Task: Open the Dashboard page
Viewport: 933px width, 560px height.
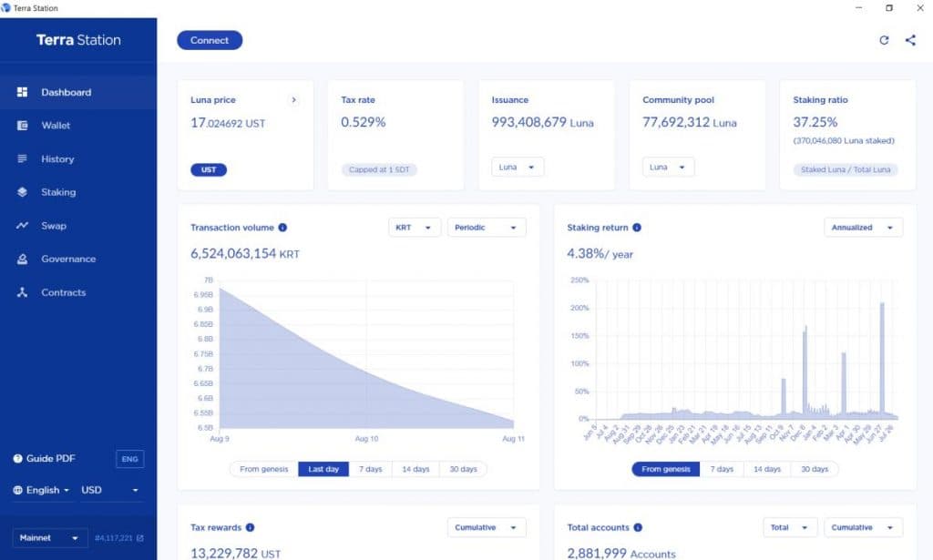Action: [x=78, y=92]
